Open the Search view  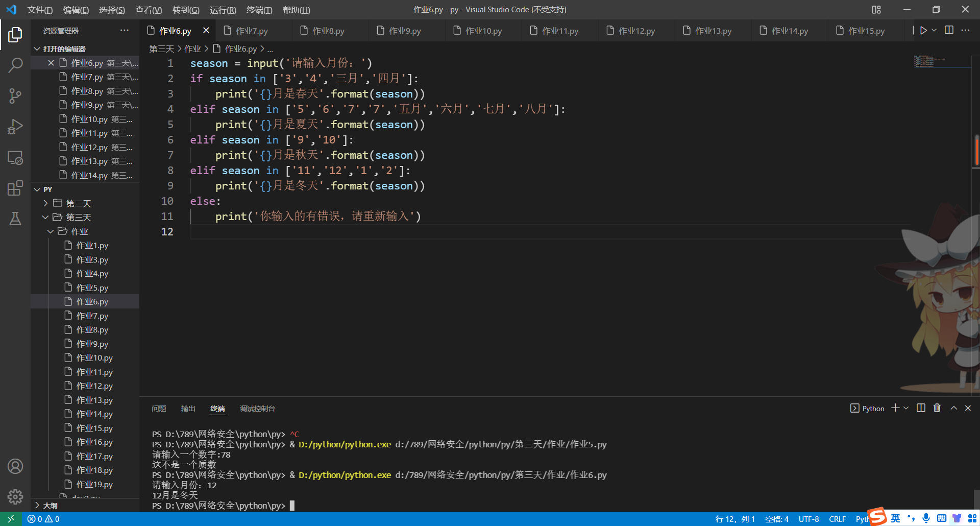pyautogui.click(x=15, y=65)
